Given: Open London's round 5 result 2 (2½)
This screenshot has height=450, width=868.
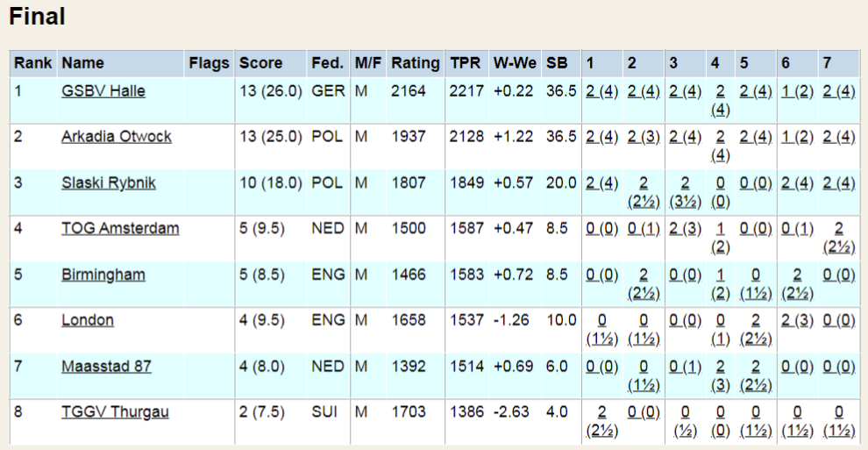Looking at the screenshot, I should coord(756,330).
